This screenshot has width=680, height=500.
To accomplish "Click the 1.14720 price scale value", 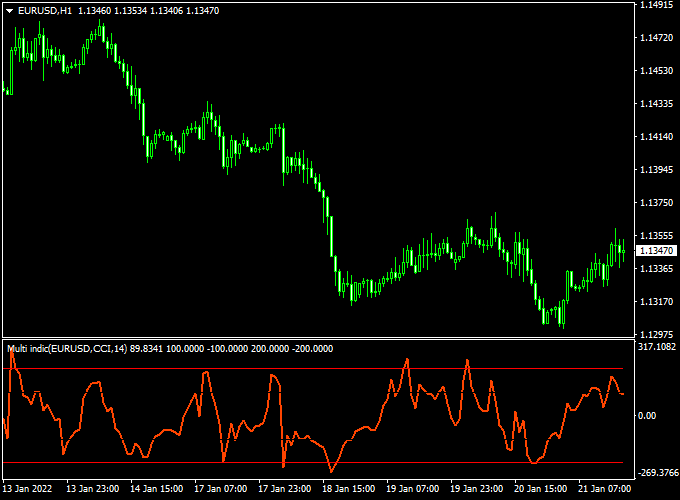I will pos(657,38).
